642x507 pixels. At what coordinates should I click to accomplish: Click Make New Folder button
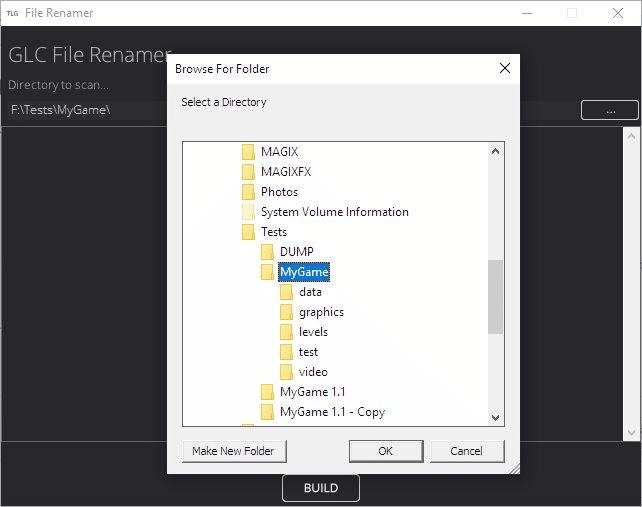click(234, 451)
